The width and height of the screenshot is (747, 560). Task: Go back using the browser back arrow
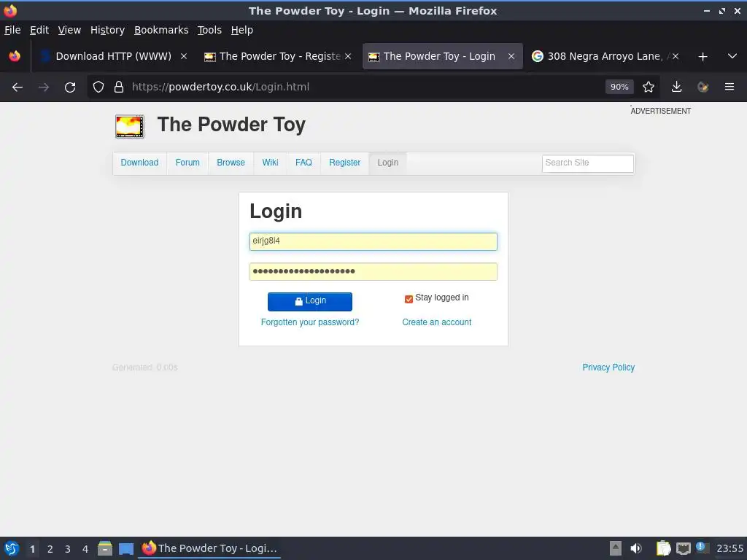18,87
